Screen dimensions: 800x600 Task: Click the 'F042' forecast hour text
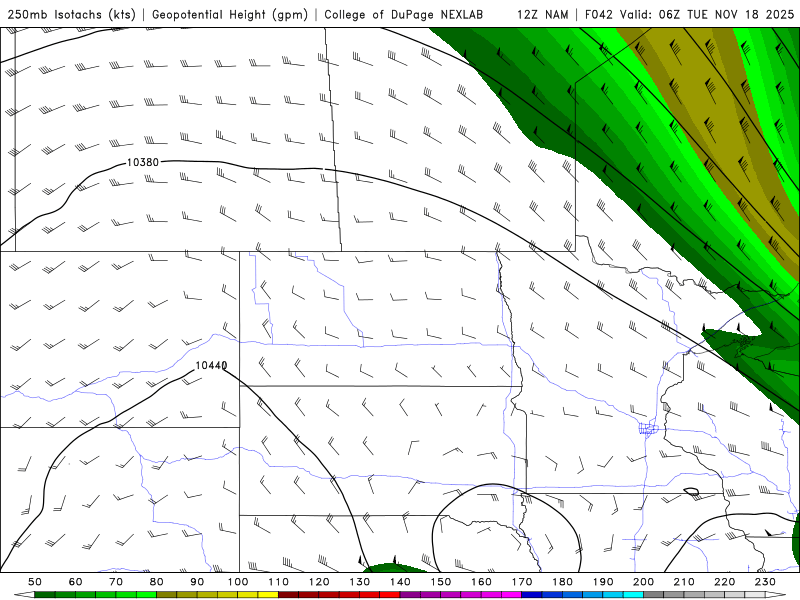pos(599,14)
